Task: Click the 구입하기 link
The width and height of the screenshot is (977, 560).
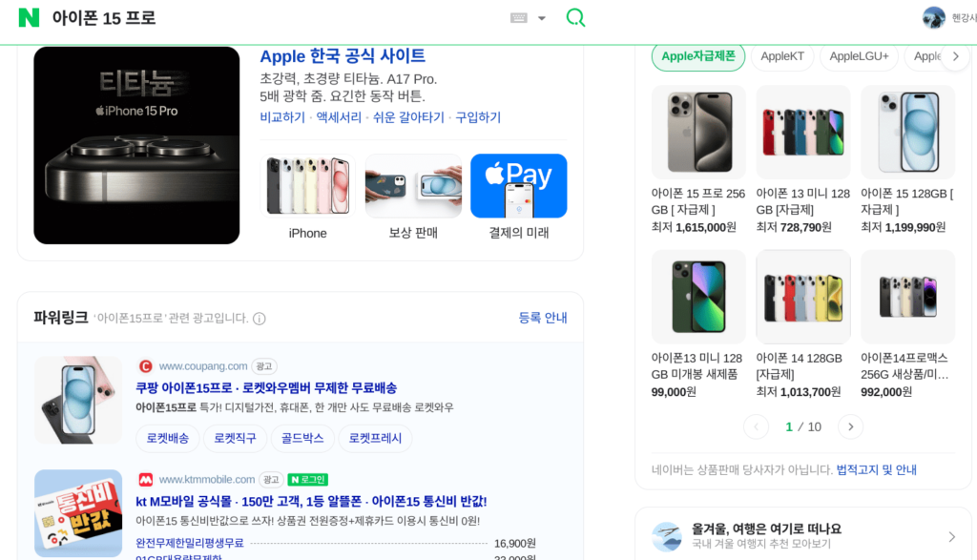Action: tap(478, 117)
